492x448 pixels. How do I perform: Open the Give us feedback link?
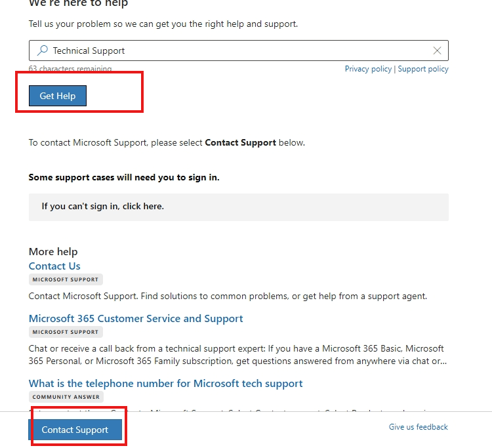click(x=419, y=427)
